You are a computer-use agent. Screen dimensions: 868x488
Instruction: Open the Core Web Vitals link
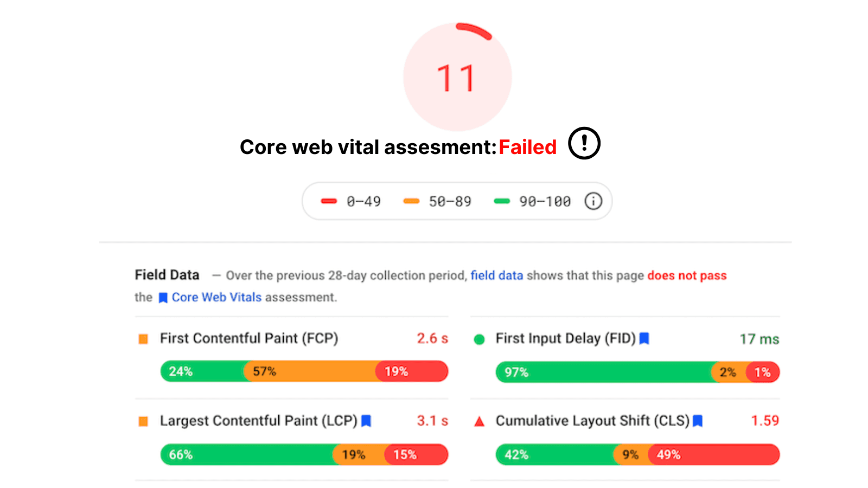point(216,297)
